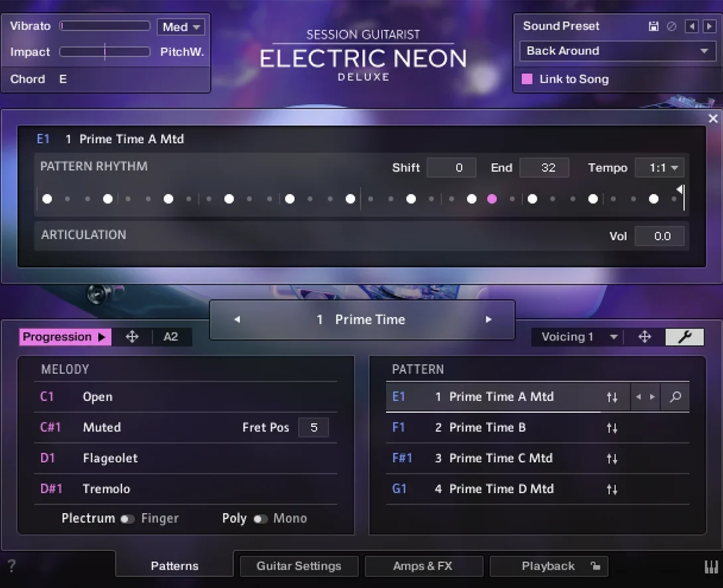Image resolution: width=723 pixels, height=588 pixels.
Task: Select the D#1 Tremolo melody row
Action: [x=186, y=489]
